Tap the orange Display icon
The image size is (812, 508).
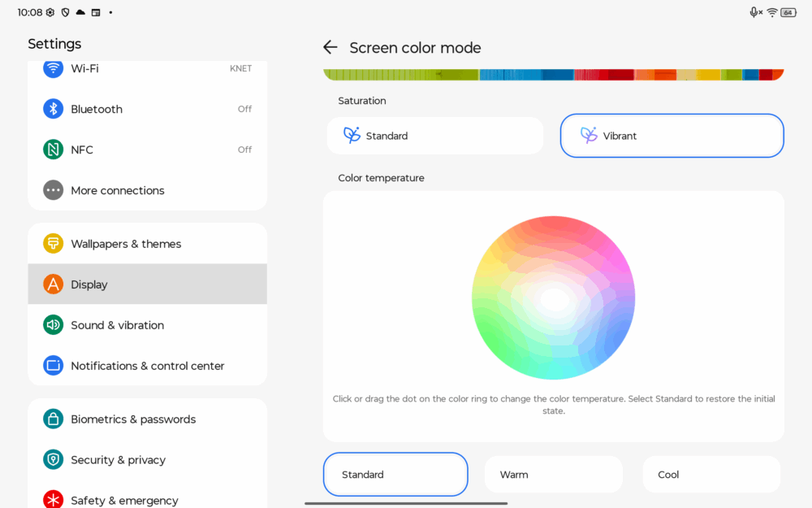point(53,284)
